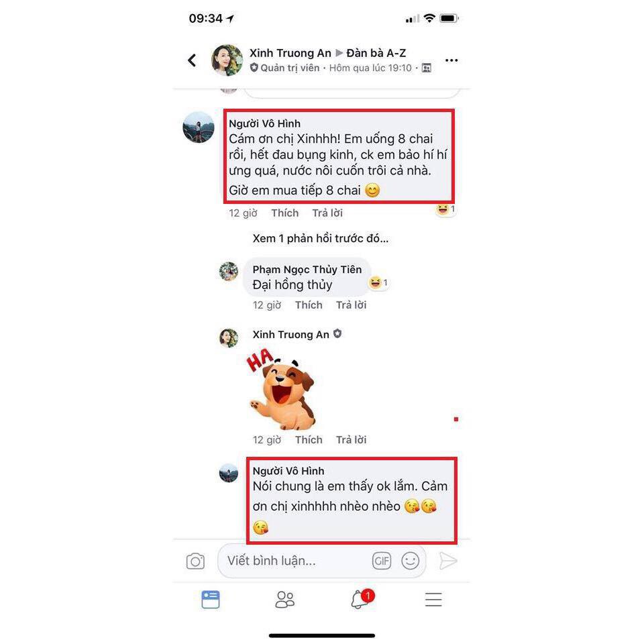Open Xinh Truong An's profile picture in the header

click(227, 60)
